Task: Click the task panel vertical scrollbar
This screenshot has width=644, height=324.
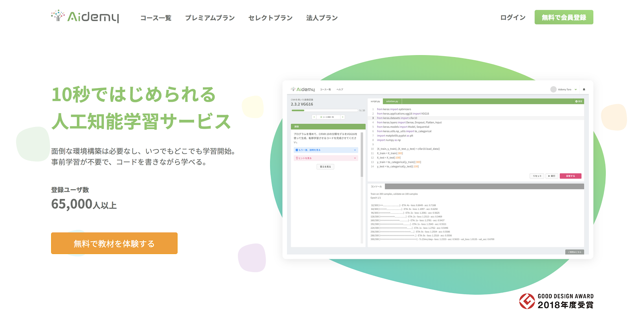Action: coord(362,155)
